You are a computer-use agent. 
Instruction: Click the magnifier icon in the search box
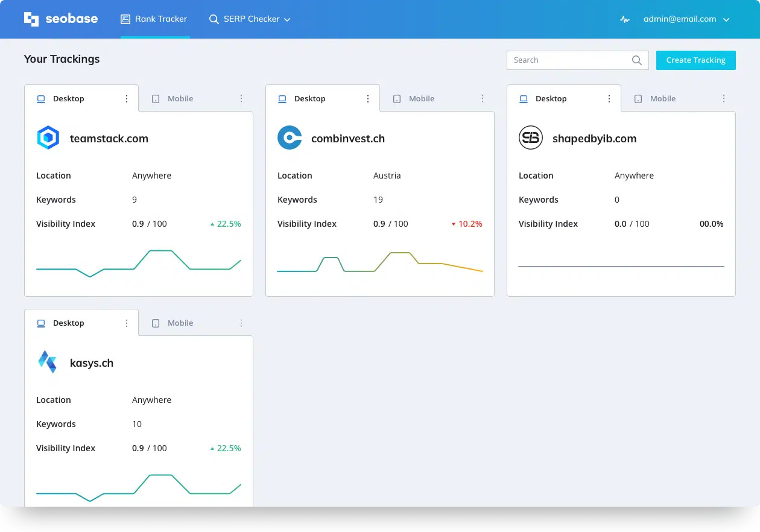click(x=636, y=60)
